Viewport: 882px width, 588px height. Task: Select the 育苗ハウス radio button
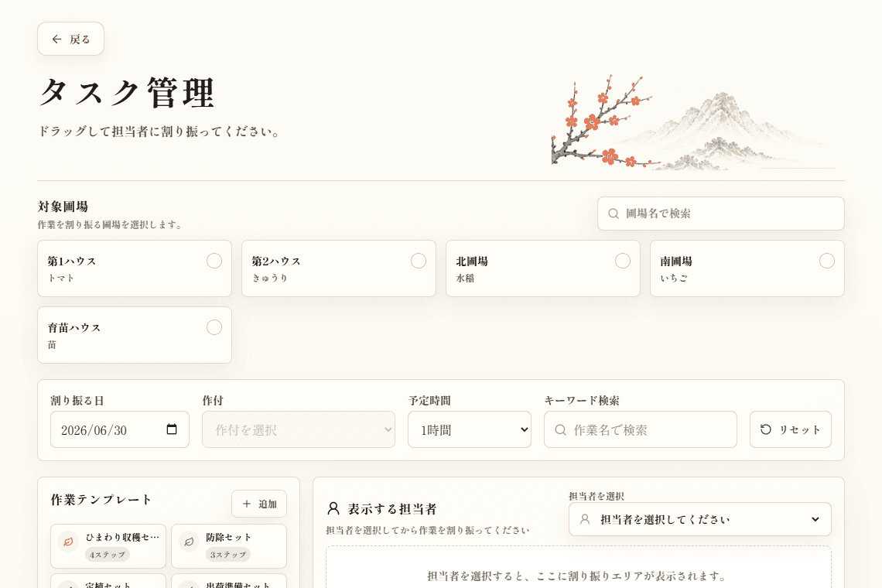[214, 327]
